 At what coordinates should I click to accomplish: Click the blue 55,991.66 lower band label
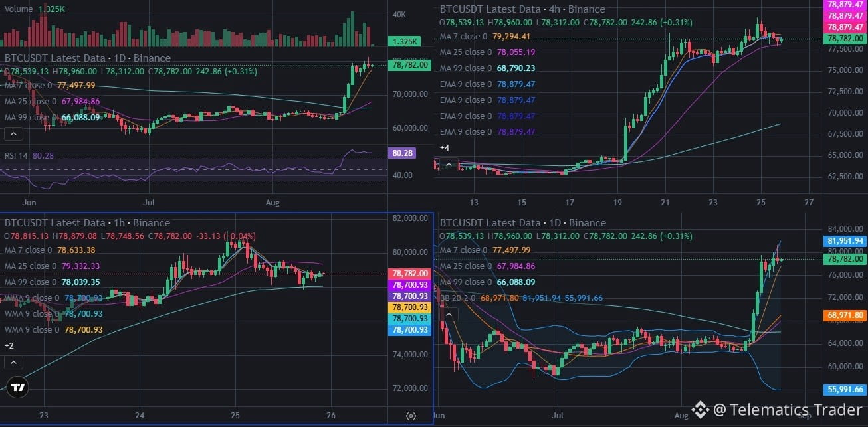845,390
